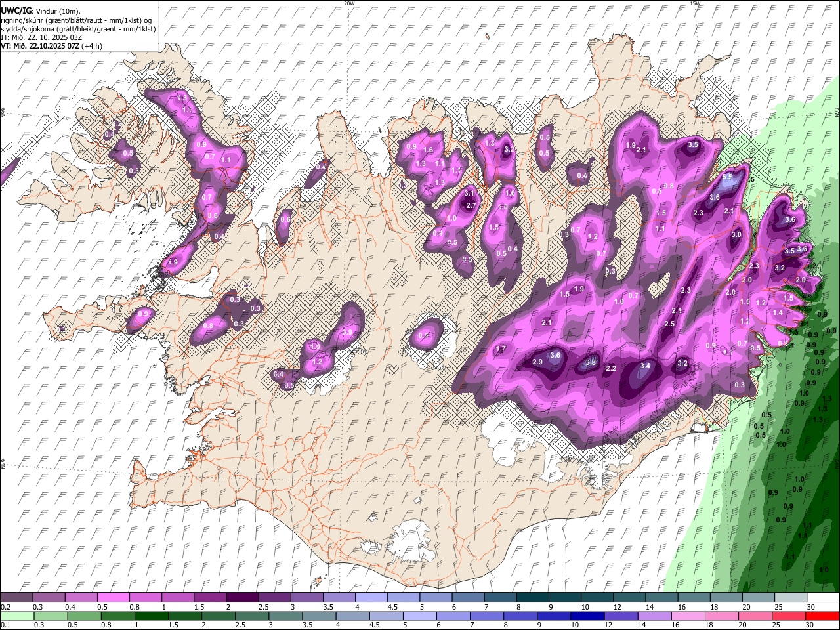Select the legend line starting with 'rigning/skúrir'
This screenshot has width=840, height=630.
[x=76, y=20]
